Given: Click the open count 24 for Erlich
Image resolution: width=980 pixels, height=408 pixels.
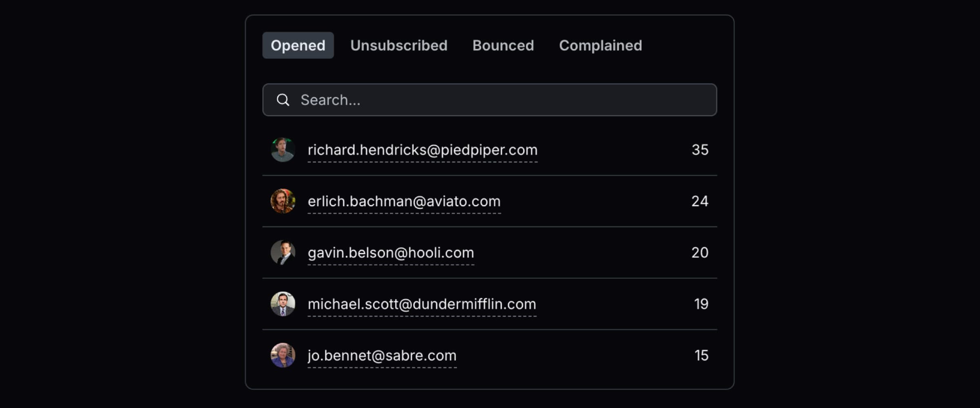Looking at the screenshot, I should click(700, 201).
